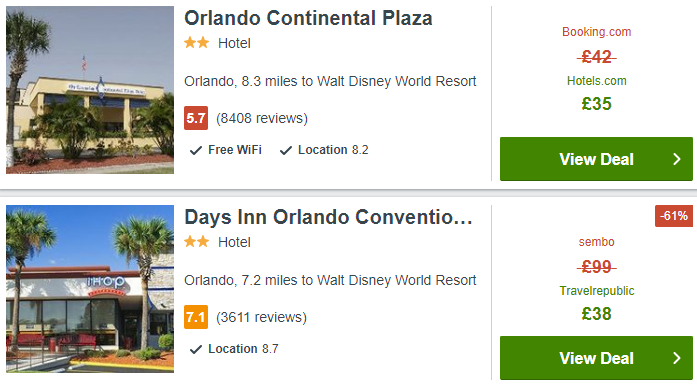This screenshot has width=697, height=388.
Task: Click arrow chevron on Continental Plaza View Deal
Action: point(677,159)
